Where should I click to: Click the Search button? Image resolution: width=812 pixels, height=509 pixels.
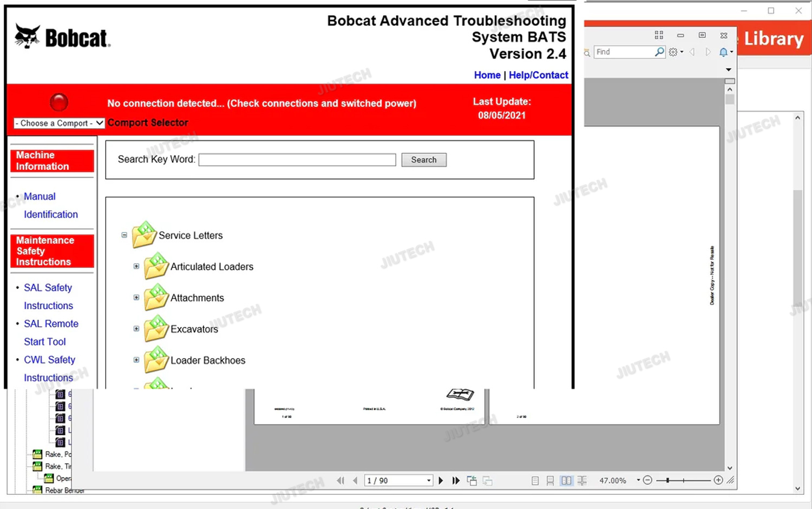pos(423,160)
